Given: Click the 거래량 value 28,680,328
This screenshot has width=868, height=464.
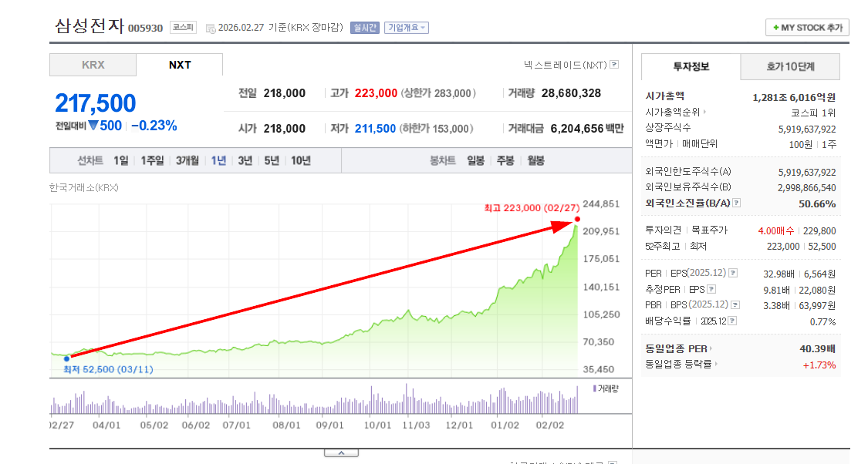Looking at the screenshot, I should 571,93.
